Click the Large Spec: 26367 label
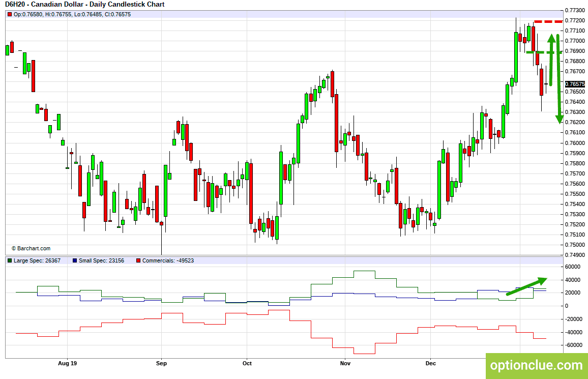588x379 pixels. pyautogui.click(x=37, y=260)
